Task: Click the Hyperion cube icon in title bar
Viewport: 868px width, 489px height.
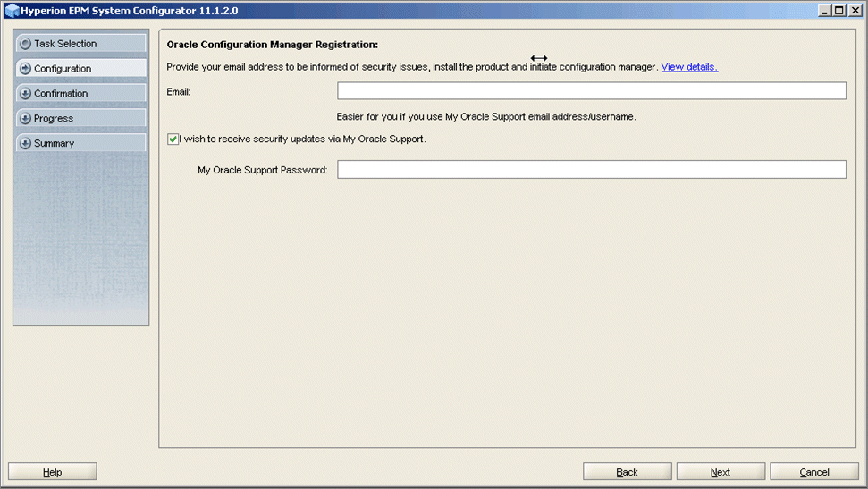Action: tap(12, 11)
